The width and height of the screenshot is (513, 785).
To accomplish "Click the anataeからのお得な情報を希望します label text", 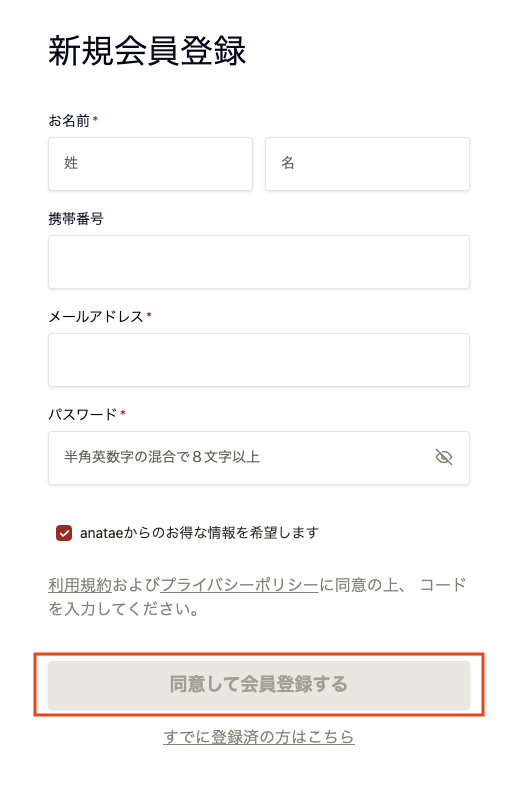I will pyautogui.click(x=199, y=533).
